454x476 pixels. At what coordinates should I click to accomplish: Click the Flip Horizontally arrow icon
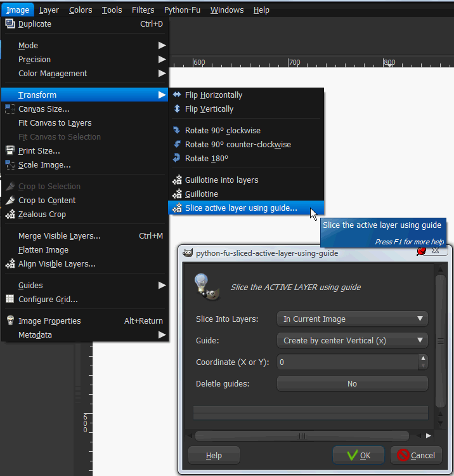point(177,95)
